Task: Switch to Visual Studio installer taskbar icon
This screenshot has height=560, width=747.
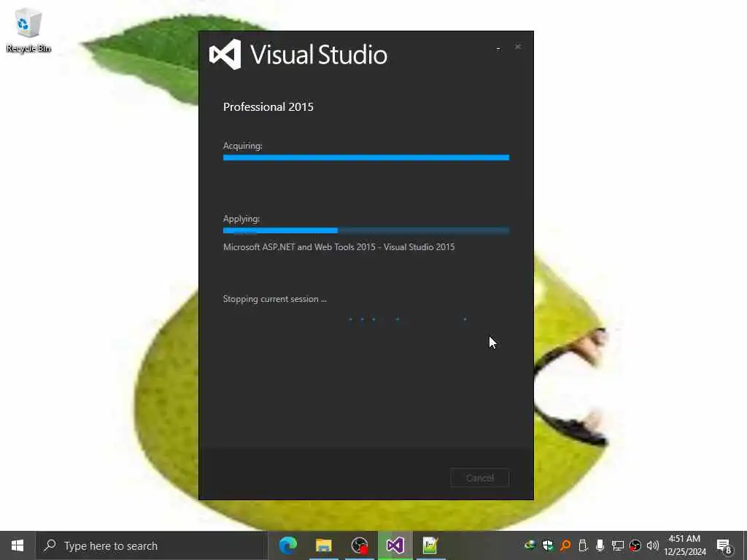Action: click(x=395, y=545)
